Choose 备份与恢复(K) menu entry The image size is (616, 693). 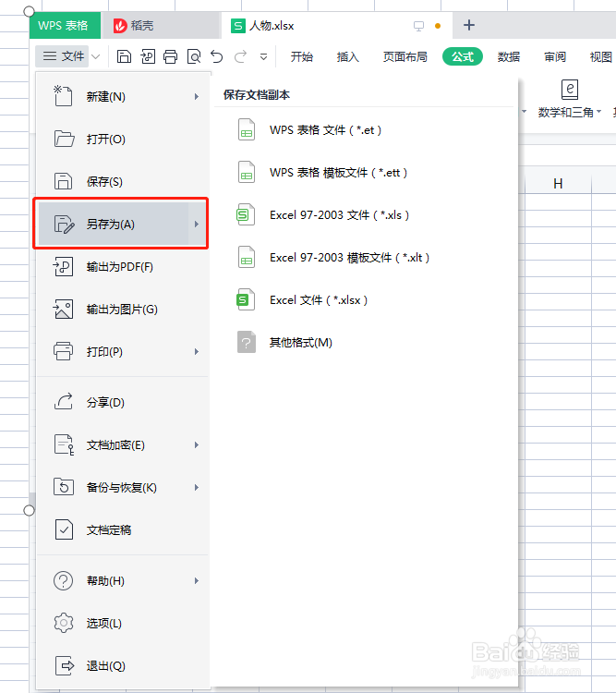(x=121, y=487)
